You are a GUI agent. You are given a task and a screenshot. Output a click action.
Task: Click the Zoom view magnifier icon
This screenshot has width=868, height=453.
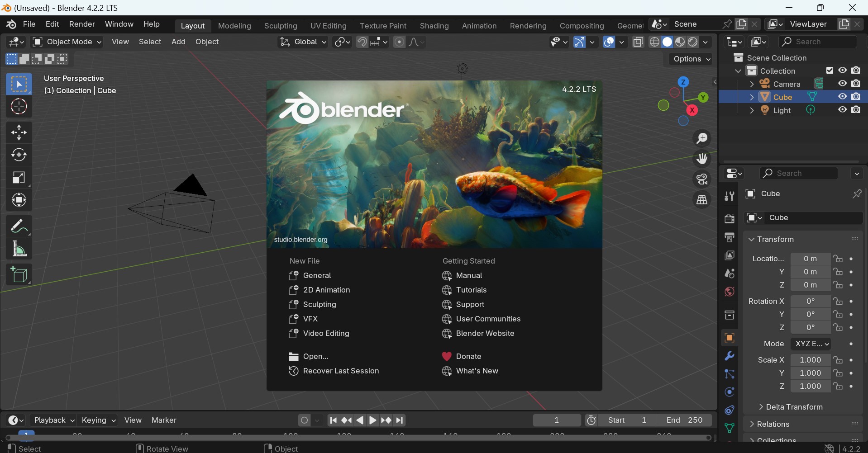(x=702, y=139)
